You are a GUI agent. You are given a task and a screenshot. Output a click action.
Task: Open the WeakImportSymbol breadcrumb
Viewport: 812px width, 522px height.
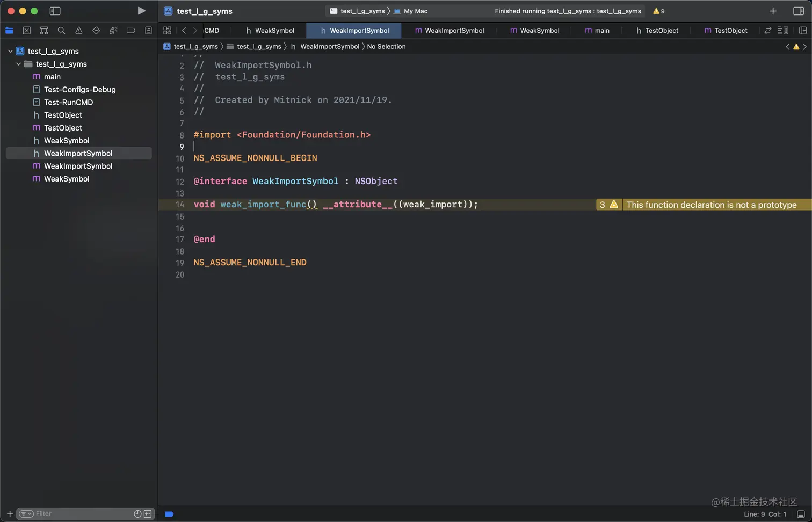click(325, 47)
